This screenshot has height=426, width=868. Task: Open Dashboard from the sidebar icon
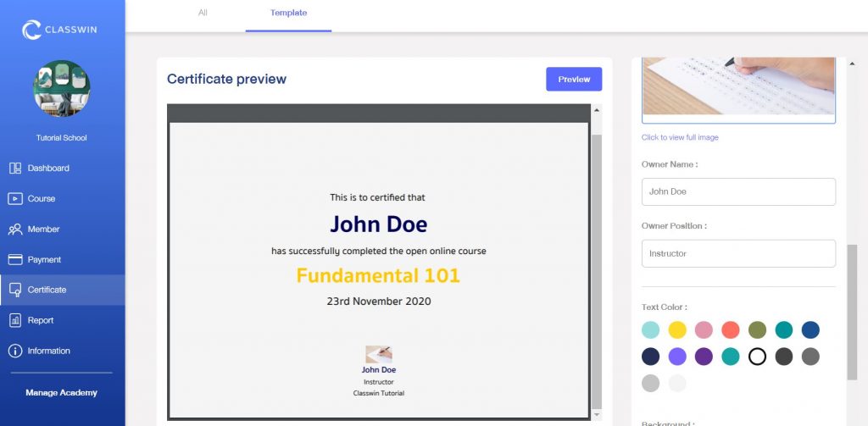pos(14,169)
